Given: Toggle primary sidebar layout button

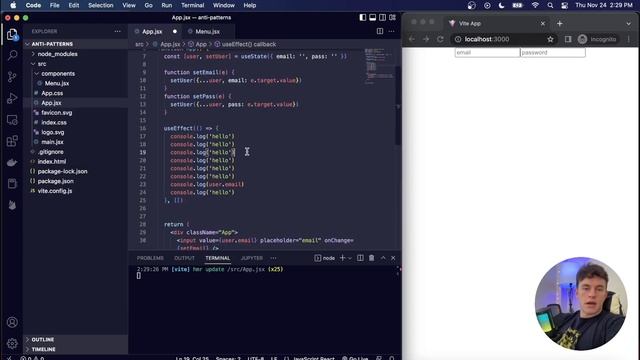Looking at the screenshot, I should tap(362, 18).
